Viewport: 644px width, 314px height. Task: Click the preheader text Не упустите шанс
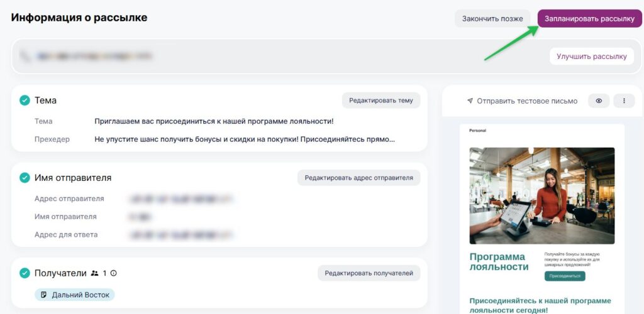pos(245,139)
